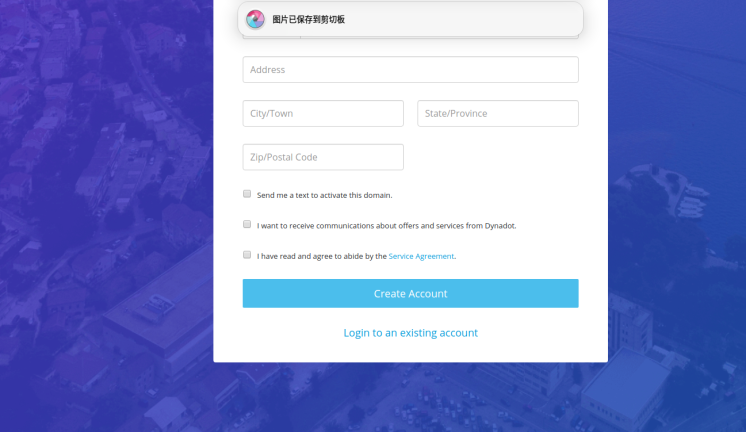The height and width of the screenshot is (432, 746).
Task: Click the partly hidden field above Address
Action: (410, 38)
